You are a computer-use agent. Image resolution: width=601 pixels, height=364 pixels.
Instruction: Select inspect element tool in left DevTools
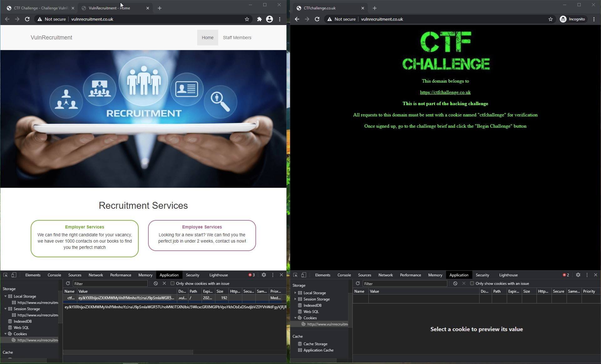pyautogui.click(x=5, y=275)
